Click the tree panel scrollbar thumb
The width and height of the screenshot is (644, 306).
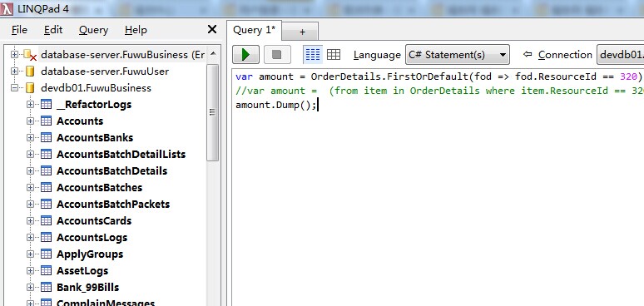pyautogui.click(x=212, y=112)
